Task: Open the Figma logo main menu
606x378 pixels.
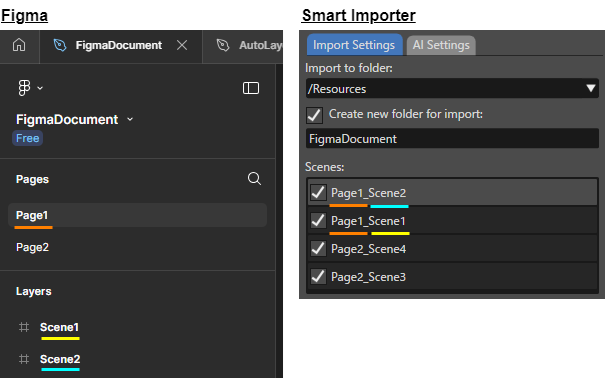Action: pos(30,88)
